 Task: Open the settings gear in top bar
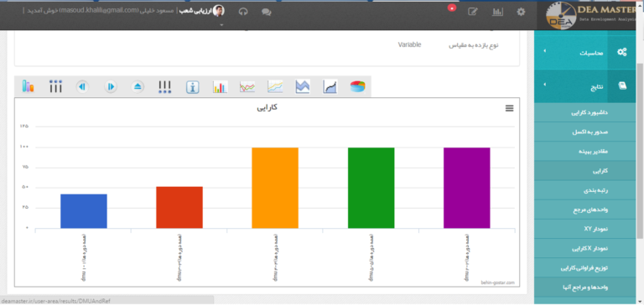click(x=521, y=12)
